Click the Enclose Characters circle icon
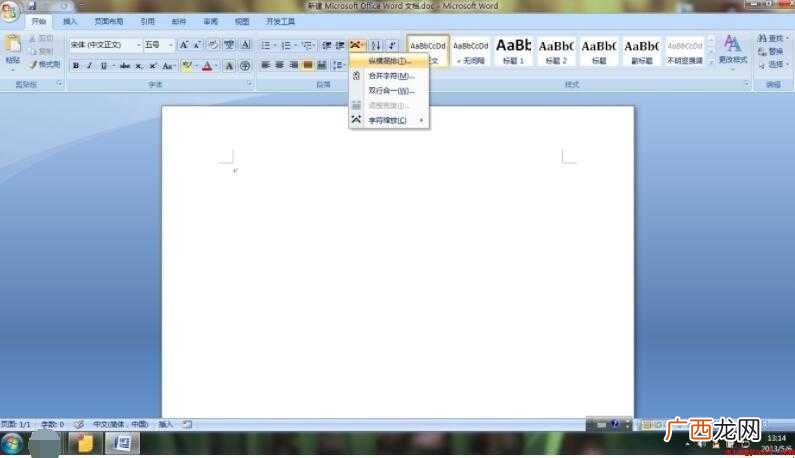This screenshot has height=458, width=795. [245, 66]
